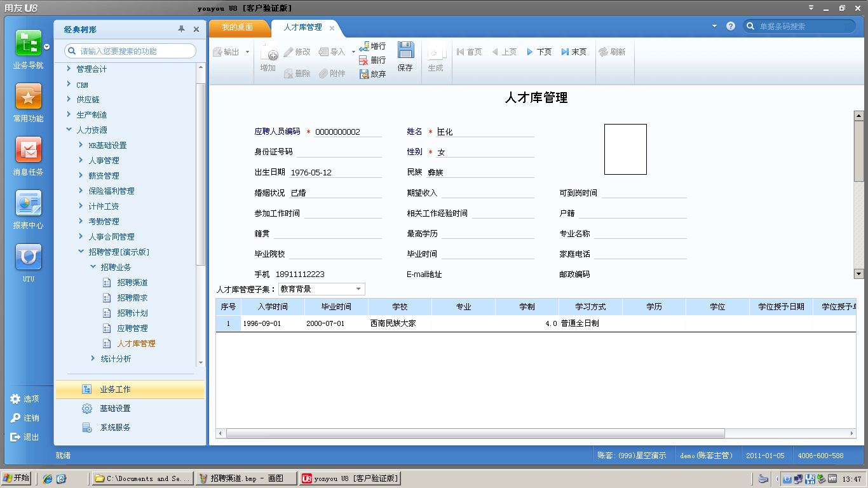The image size is (868, 488).
Task: Switch to the C:\Documents folder taskbar window
Action: [x=142, y=478]
